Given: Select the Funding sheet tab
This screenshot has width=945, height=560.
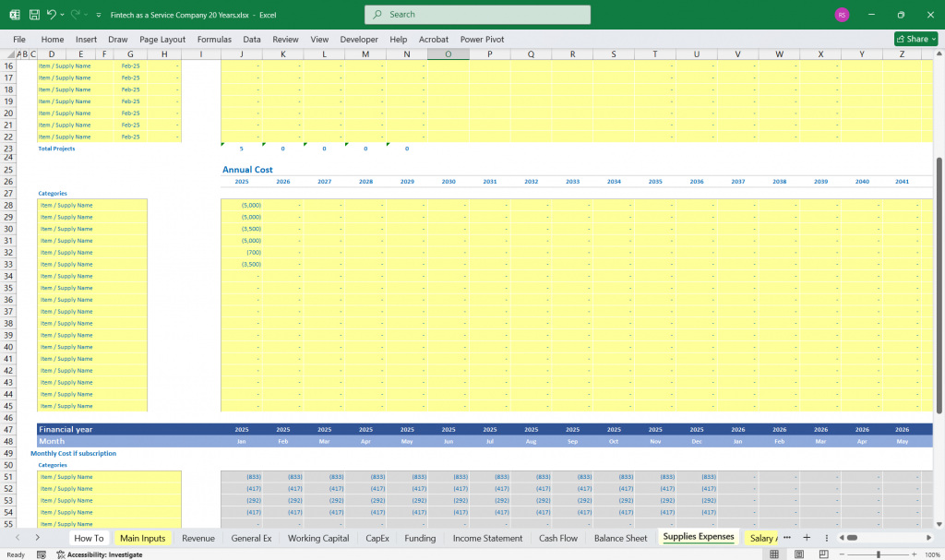Looking at the screenshot, I should click(x=420, y=538).
